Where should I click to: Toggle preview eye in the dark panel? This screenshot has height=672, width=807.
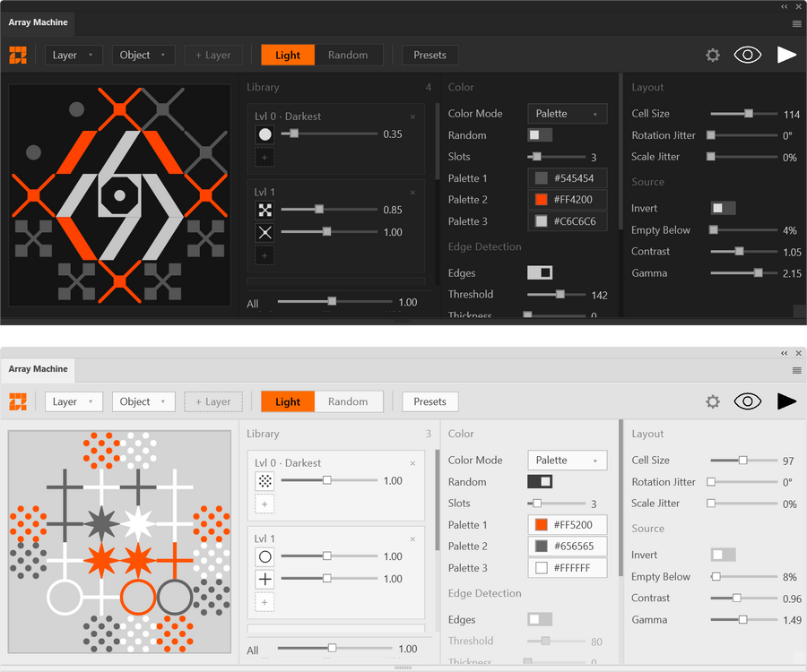pos(747,55)
